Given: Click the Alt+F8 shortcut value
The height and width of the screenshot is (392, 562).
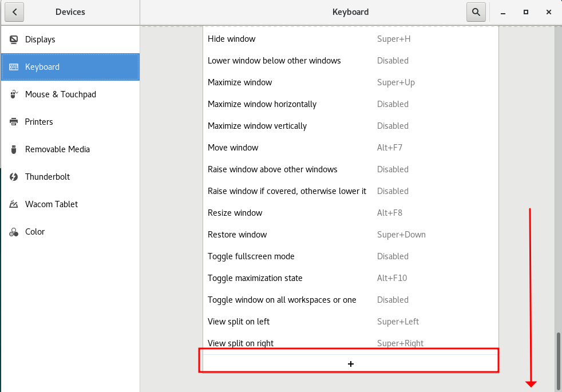Looking at the screenshot, I should click(x=390, y=213).
